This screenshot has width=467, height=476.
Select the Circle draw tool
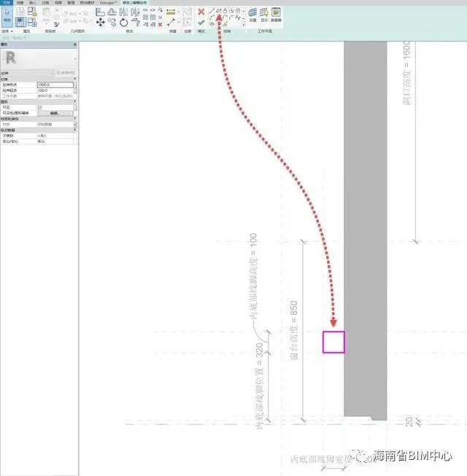pyautogui.click(x=238, y=11)
